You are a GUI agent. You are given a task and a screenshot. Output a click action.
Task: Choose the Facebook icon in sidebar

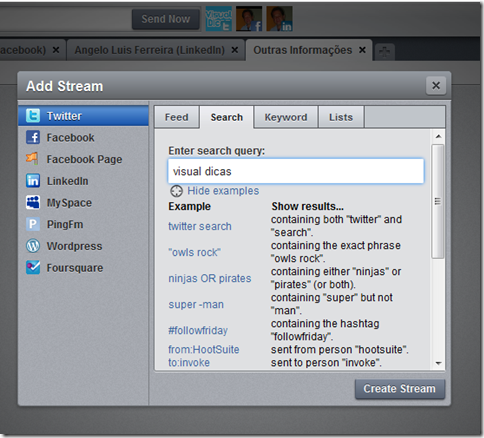pyautogui.click(x=33, y=137)
